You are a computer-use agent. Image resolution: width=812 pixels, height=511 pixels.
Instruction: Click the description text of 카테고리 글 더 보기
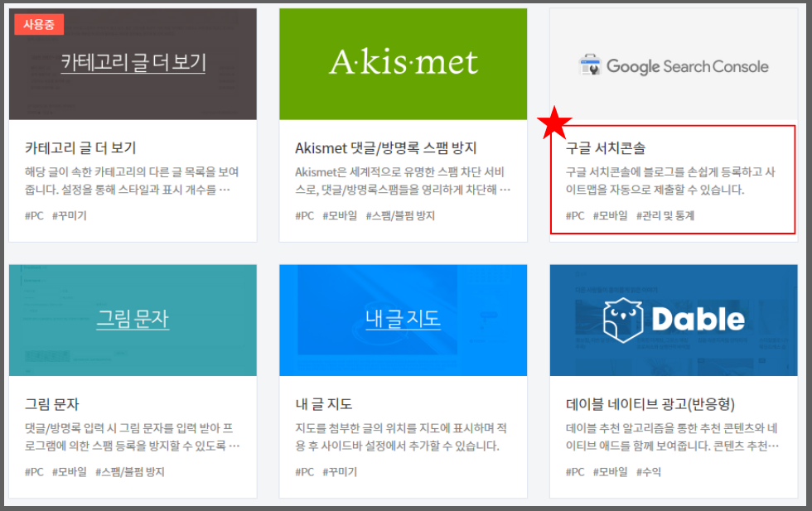(132, 181)
